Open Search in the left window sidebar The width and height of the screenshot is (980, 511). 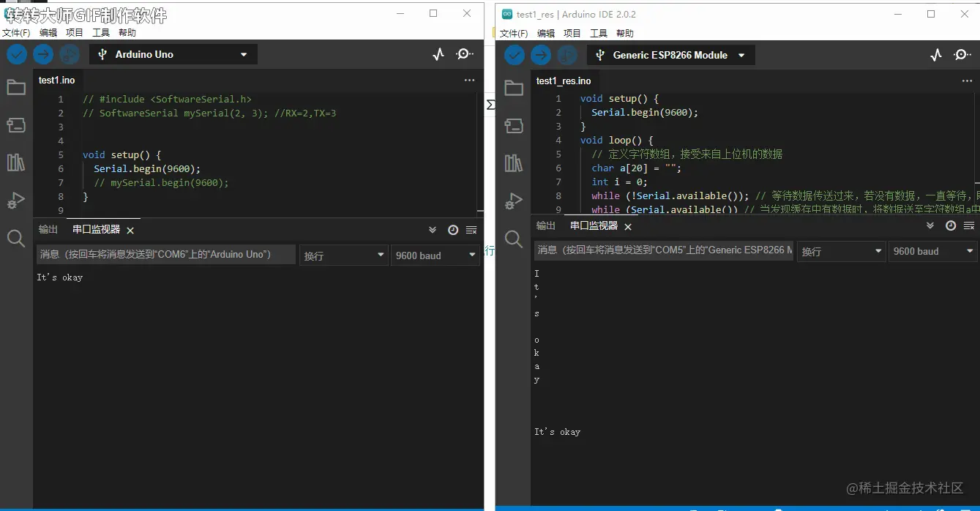click(x=16, y=238)
